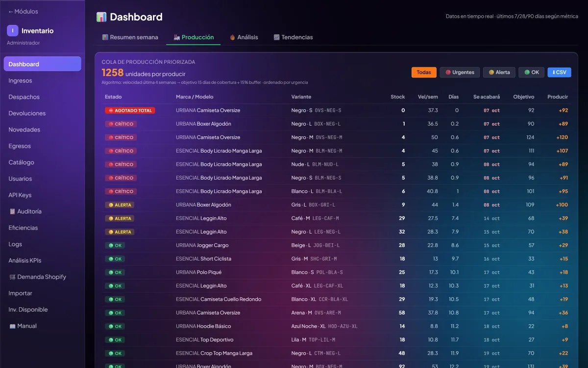The height and width of the screenshot is (368, 588).
Task: Click the ESENCIAL Short Ciclista product name
Action: point(204,259)
